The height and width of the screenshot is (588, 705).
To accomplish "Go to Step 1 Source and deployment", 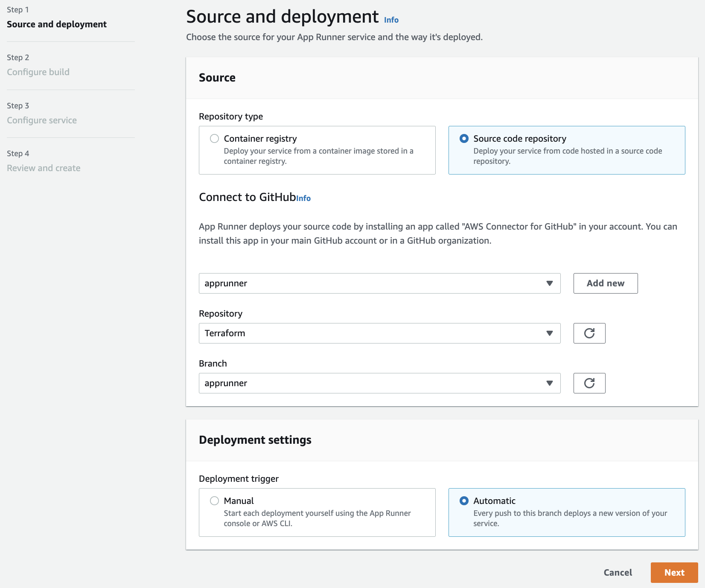I will pos(57,24).
